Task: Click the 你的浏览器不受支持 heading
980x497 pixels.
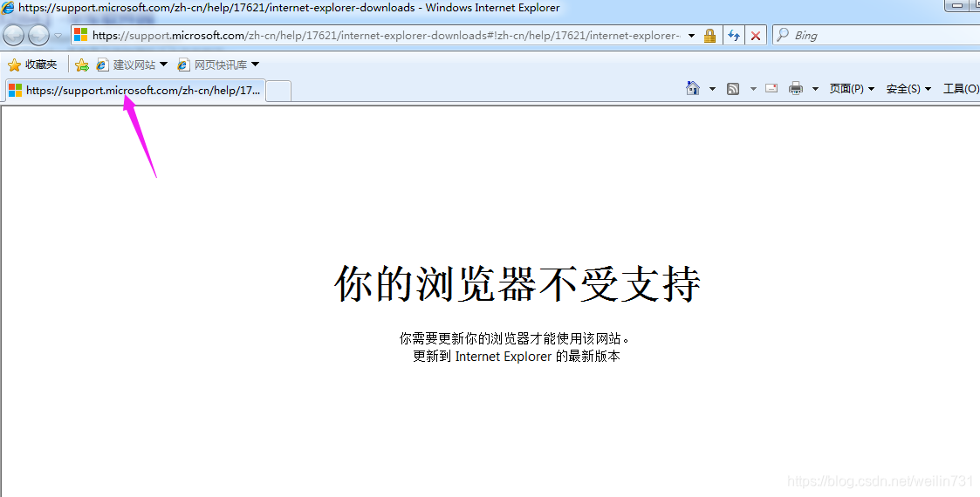Action: pyautogui.click(x=517, y=283)
